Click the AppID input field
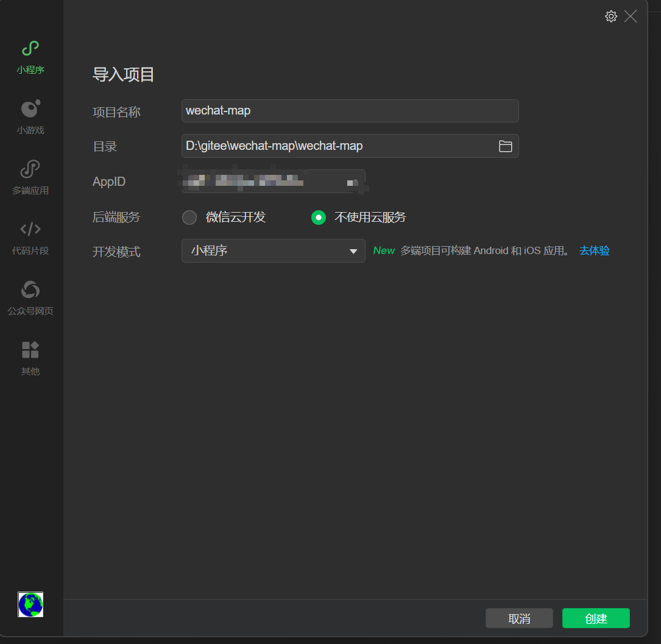This screenshot has width=661, height=644. point(273,181)
